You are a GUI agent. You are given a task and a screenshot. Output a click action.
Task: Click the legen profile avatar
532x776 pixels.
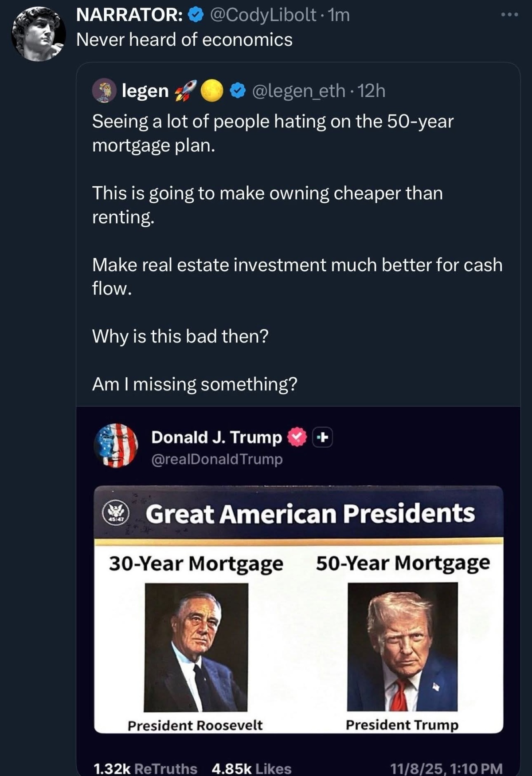click(104, 91)
